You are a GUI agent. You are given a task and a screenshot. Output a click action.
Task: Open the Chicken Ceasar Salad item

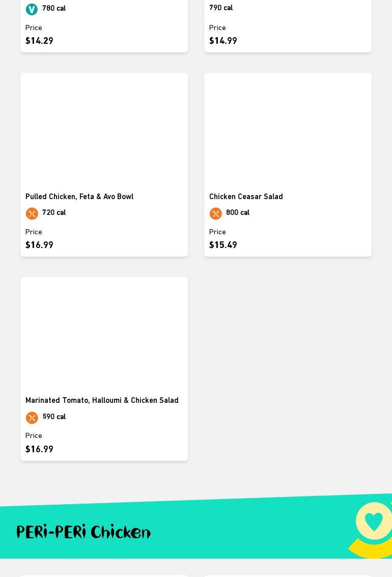(x=246, y=197)
